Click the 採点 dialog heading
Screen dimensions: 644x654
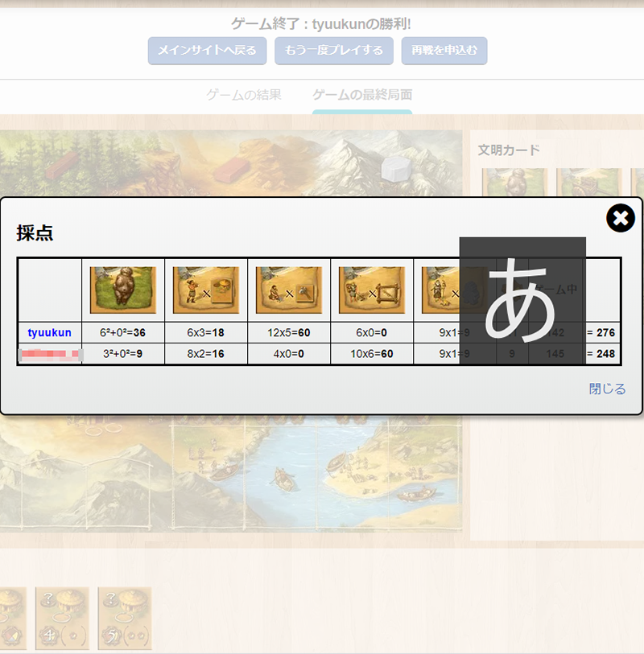(35, 232)
